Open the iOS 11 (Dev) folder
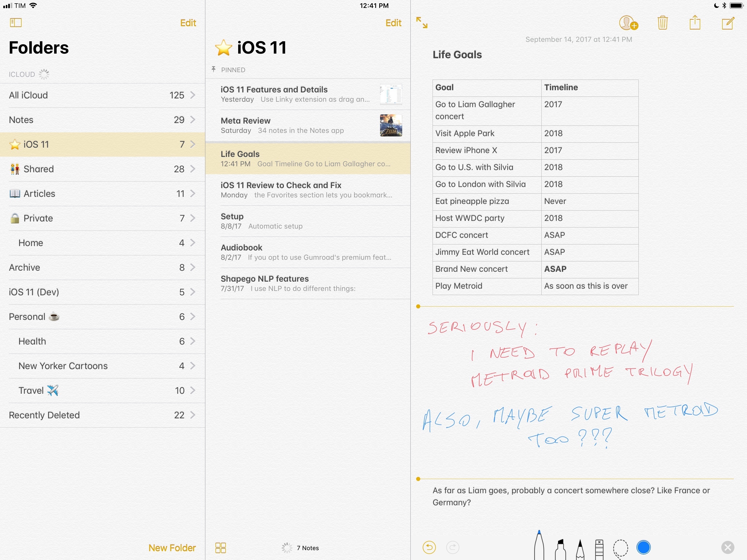Screen dimensions: 747x560 click(x=102, y=292)
